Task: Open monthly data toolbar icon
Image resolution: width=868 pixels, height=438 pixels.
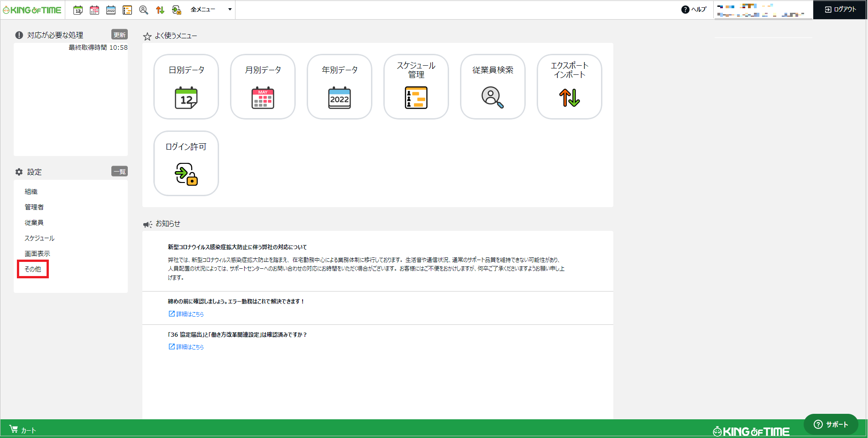Action: click(94, 10)
